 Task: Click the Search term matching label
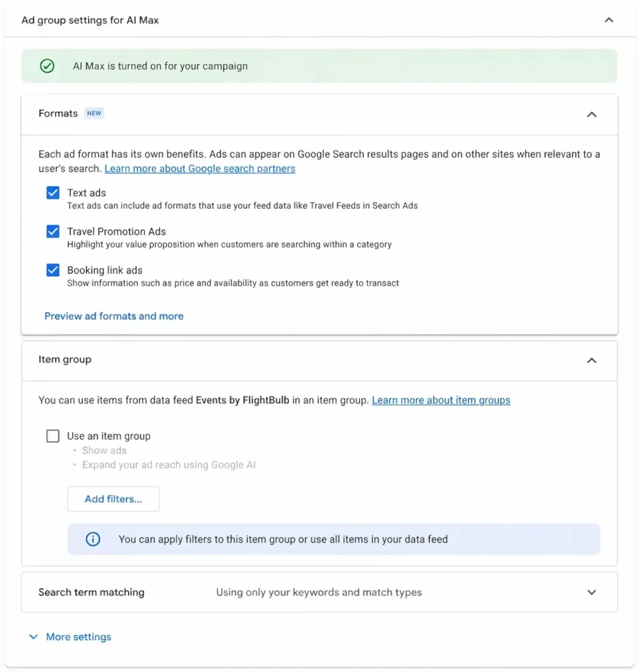click(x=91, y=592)
